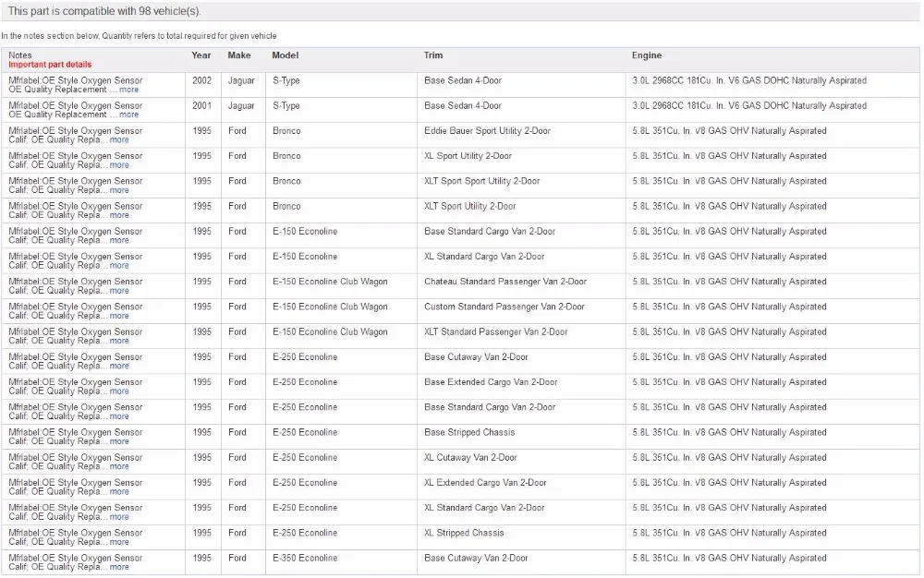Show more notes for E-350 Econoline Base Cutaway row
The image size is (924, 578).
coord(119,567)
